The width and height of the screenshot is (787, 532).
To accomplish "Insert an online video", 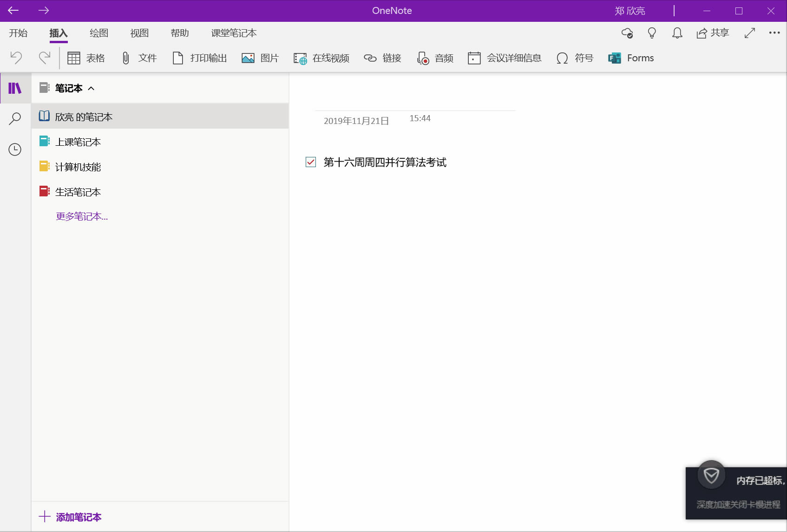I will [x=321, y=58].
